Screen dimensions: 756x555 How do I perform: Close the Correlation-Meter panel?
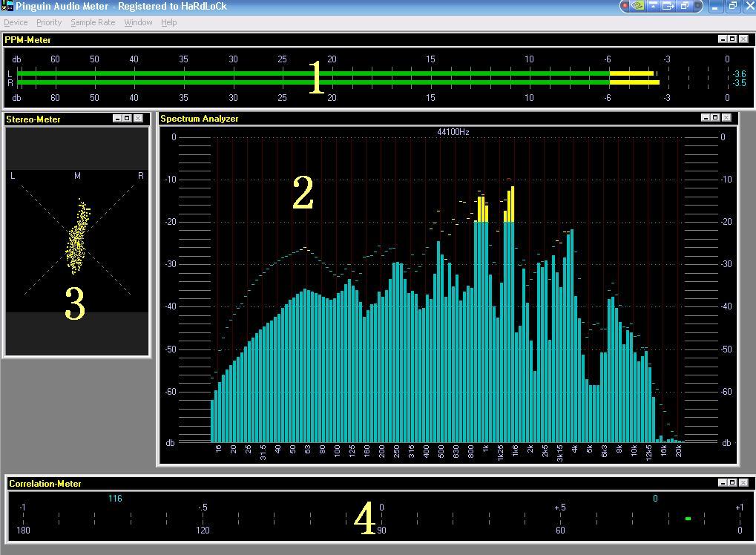tap(743, 482)
